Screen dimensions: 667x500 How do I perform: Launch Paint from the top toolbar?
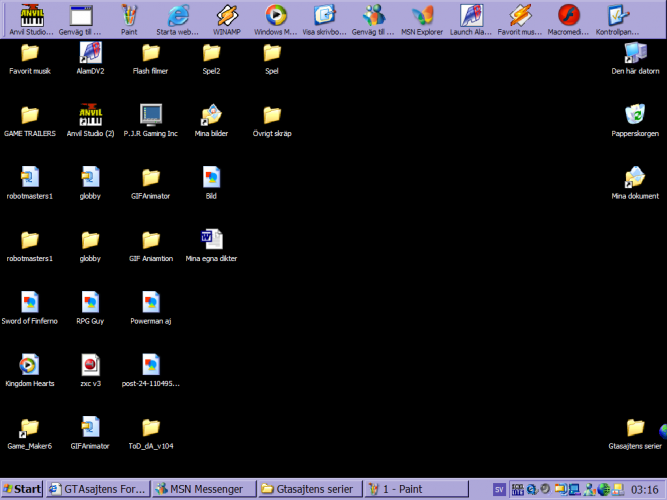click(130, 17)
